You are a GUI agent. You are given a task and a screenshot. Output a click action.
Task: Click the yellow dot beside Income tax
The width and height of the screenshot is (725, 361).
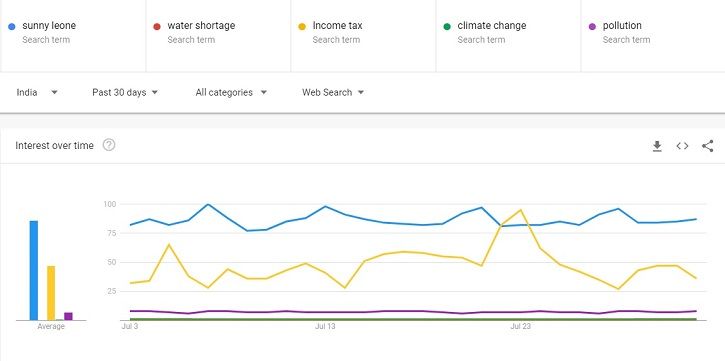point(302,27)
